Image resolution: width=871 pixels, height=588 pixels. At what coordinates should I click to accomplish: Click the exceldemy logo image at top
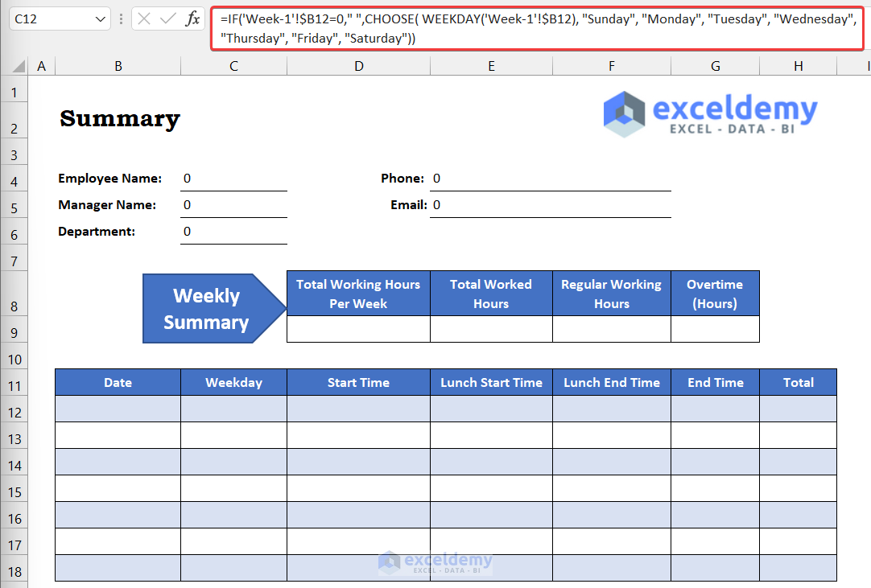(x=711, y=114)
